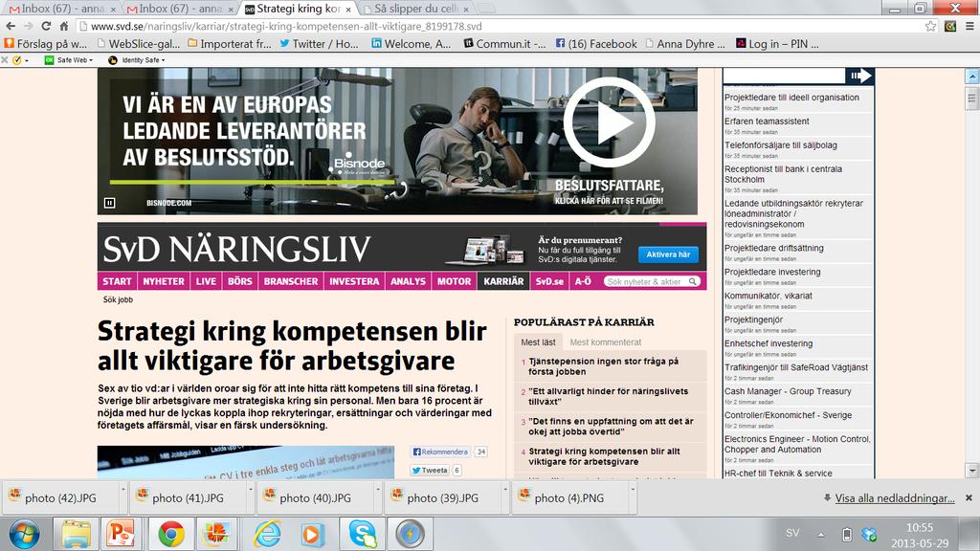Image resolution: width=980 pixels, height=551 pixels.
Task: Click the address bar URL field
Action: (x=500, y=26)
